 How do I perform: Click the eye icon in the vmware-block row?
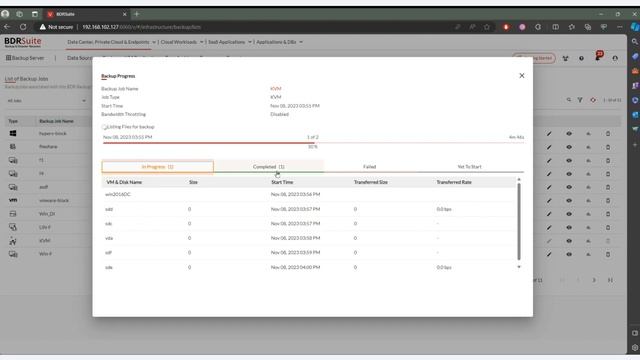click(569, 201)
